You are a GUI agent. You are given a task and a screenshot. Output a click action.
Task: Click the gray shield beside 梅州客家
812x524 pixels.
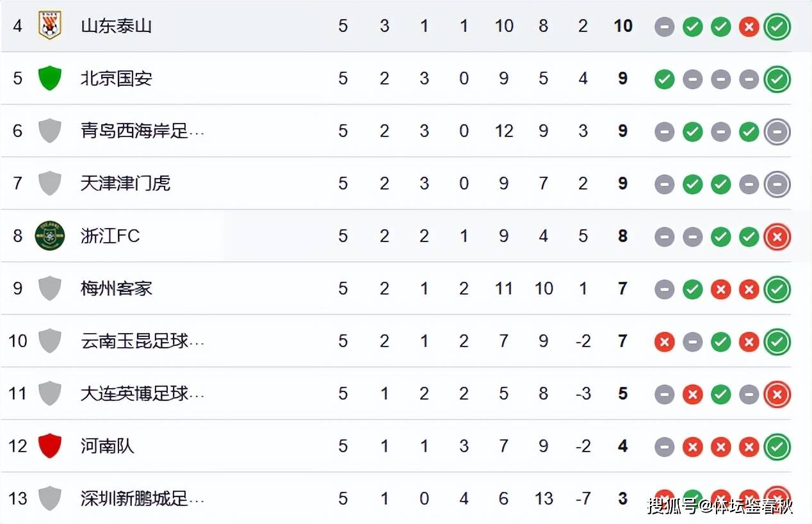49,288
